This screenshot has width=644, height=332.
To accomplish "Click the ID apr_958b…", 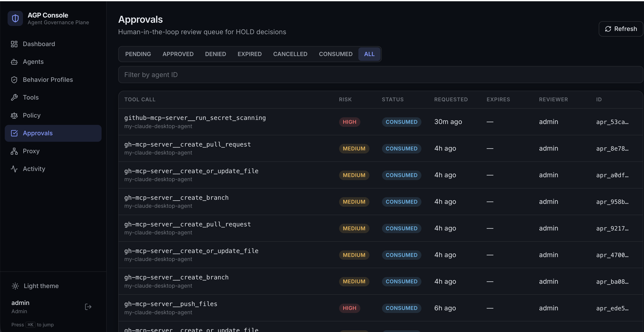I will (612, 201).
